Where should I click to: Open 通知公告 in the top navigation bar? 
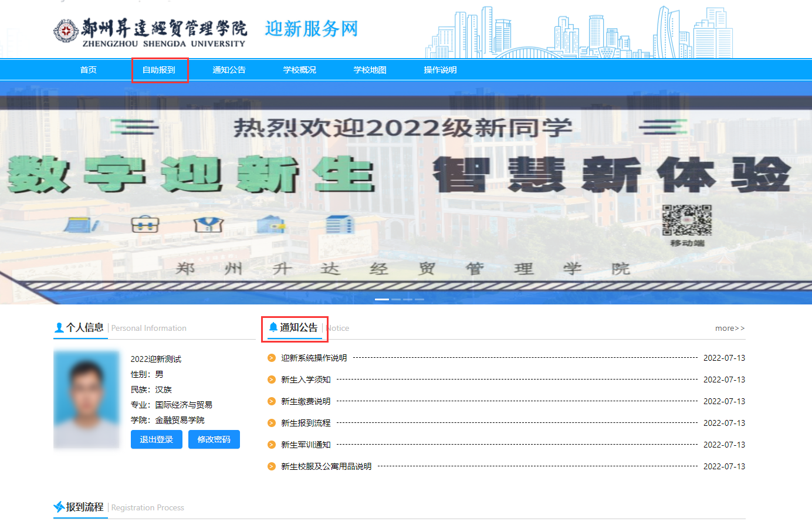[x=229, y=70]
